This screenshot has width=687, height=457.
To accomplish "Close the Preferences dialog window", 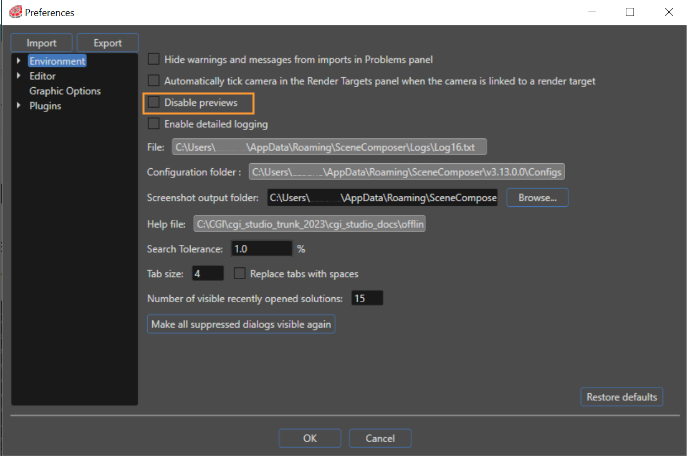I will click(669, 12).
